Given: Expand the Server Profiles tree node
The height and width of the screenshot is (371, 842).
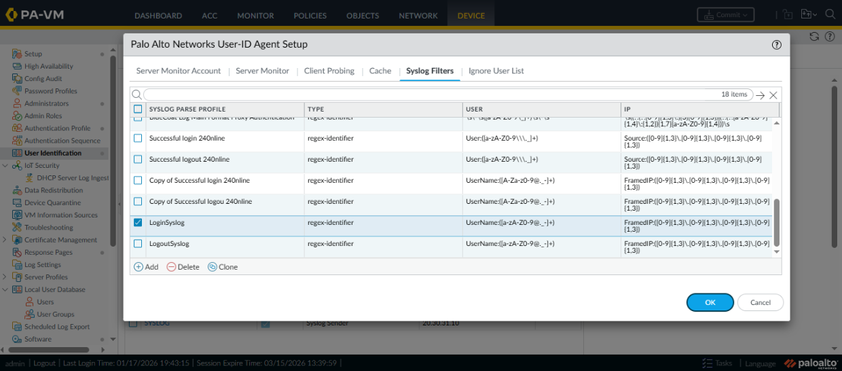Looking at the screenshot, I should pyautogui.click(x=5, y=277).
